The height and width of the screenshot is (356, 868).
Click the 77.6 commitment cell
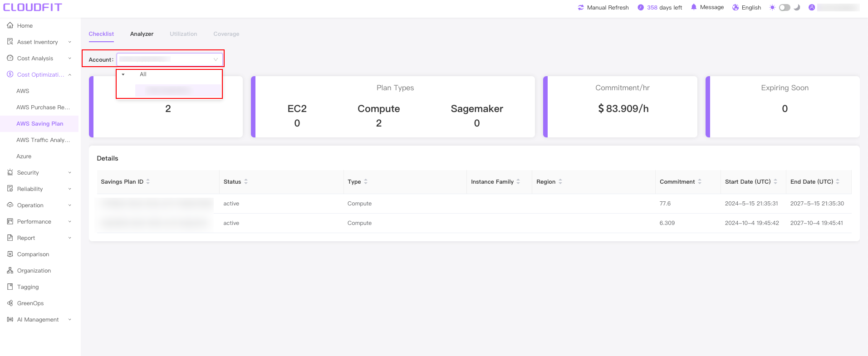[x=665, y=204]
